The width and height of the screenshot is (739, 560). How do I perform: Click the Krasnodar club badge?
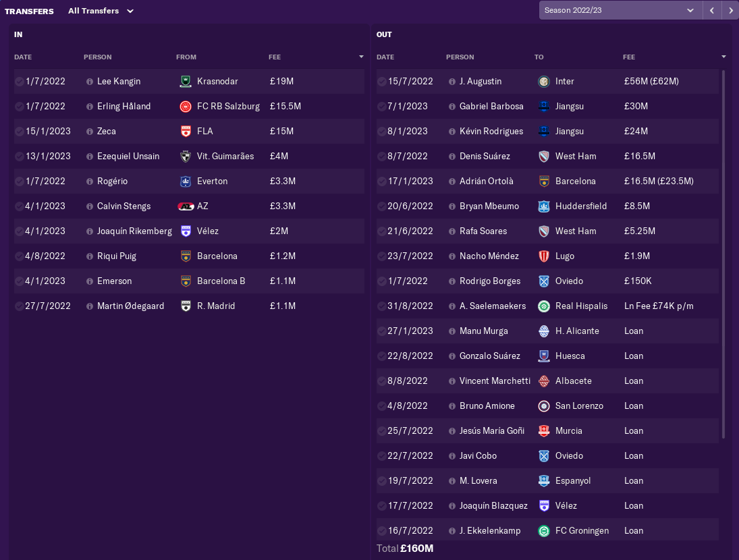pyautogui.click(x=186, y=82)
